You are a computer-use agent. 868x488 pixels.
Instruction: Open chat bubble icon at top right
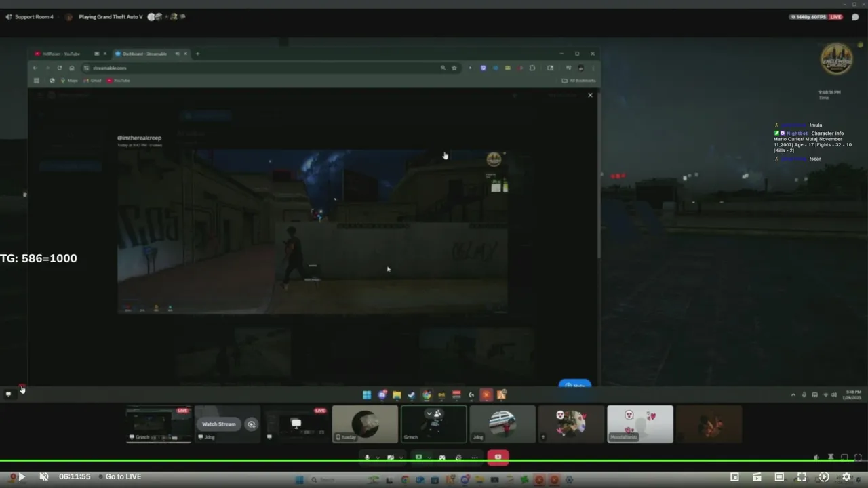pyautogui.click(x=855, y=17)
